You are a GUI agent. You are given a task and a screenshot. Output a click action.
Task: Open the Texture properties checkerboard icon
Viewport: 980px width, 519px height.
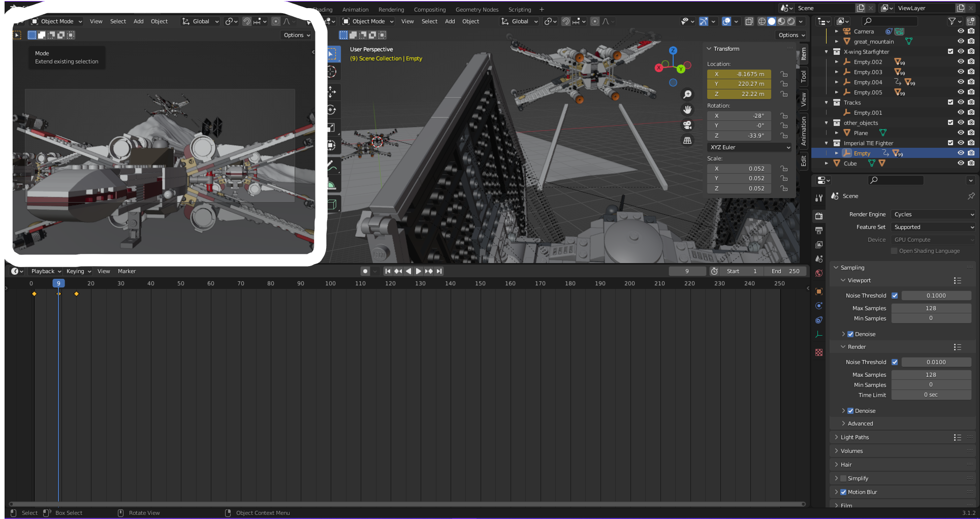pyautogui.click(x=819, y=352)
